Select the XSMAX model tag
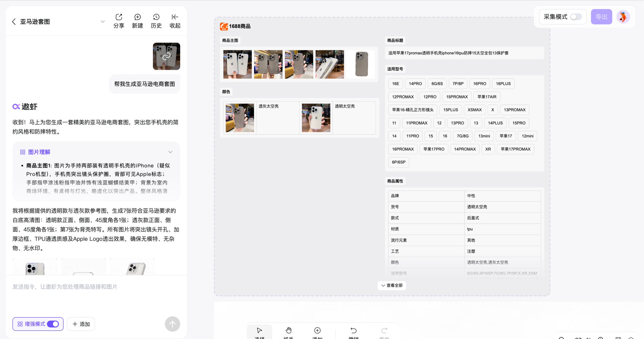 (x=474, y=110)
